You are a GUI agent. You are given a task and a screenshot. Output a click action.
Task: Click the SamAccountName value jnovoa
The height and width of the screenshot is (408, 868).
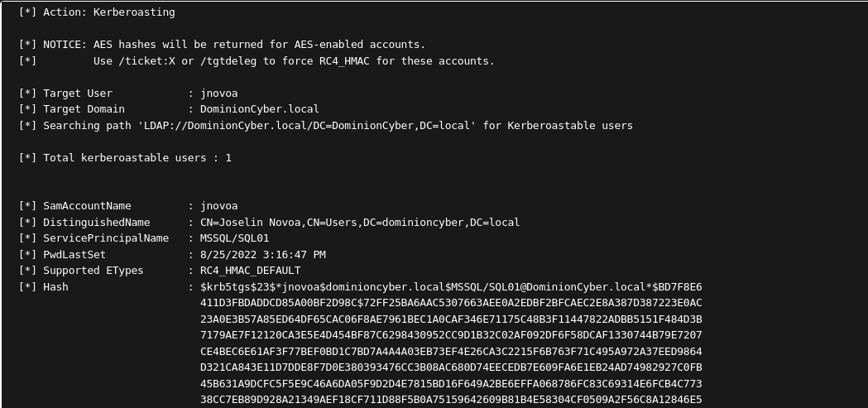point(219,206)
